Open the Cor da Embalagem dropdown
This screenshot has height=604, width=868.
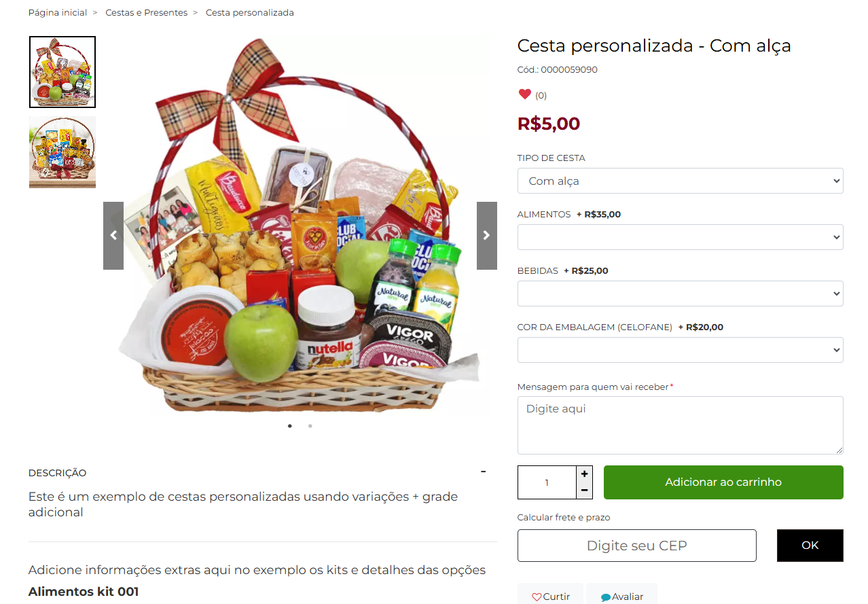click(681, 350)
